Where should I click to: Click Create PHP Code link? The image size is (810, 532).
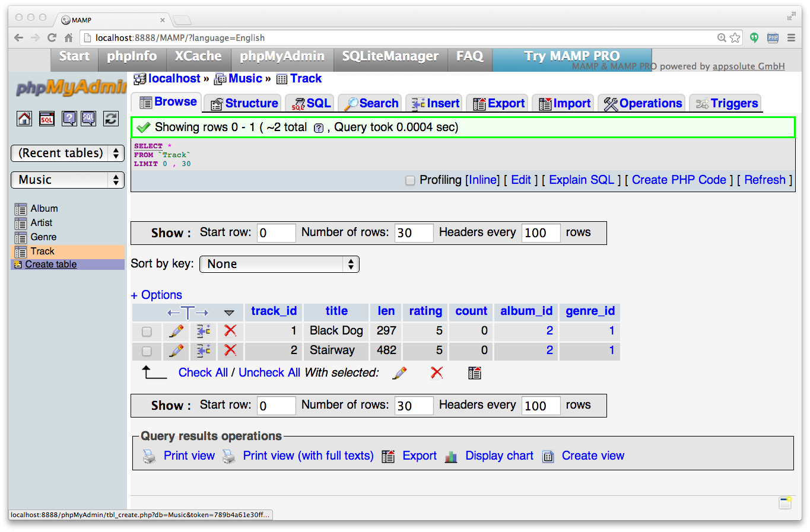point(679,180)
